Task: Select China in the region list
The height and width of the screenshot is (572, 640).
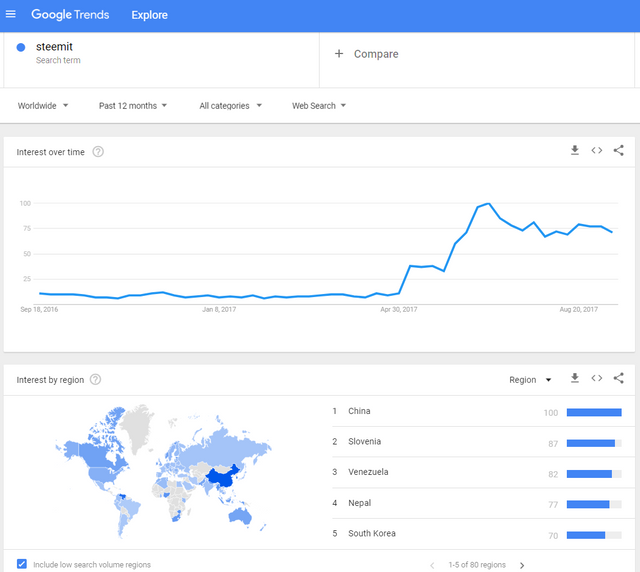Action: pos(483,411)
